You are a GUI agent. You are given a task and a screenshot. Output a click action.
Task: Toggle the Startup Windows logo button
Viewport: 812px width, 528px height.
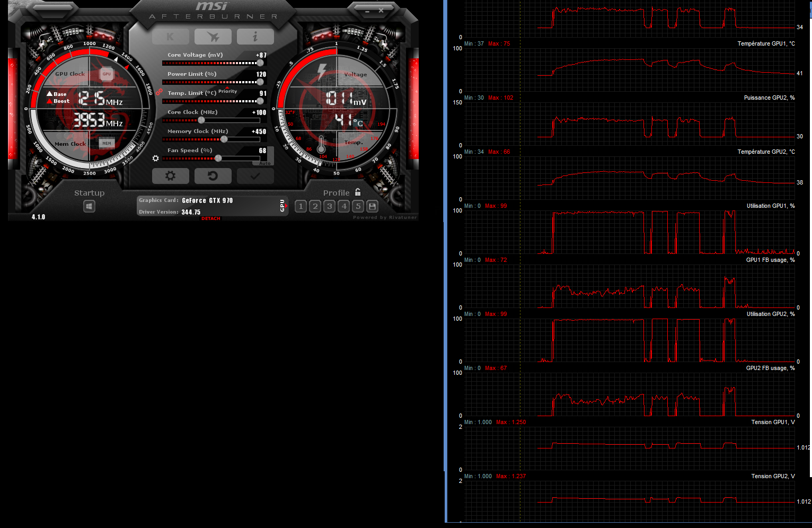(89, 206)
